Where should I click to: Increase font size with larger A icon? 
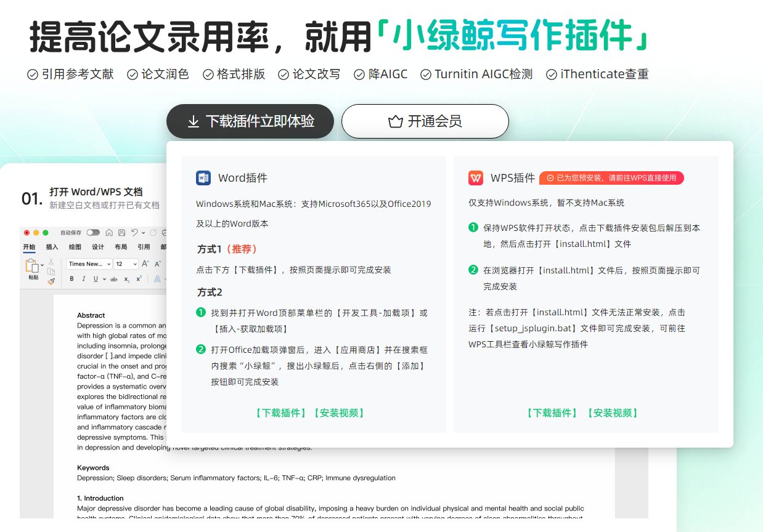145,264
